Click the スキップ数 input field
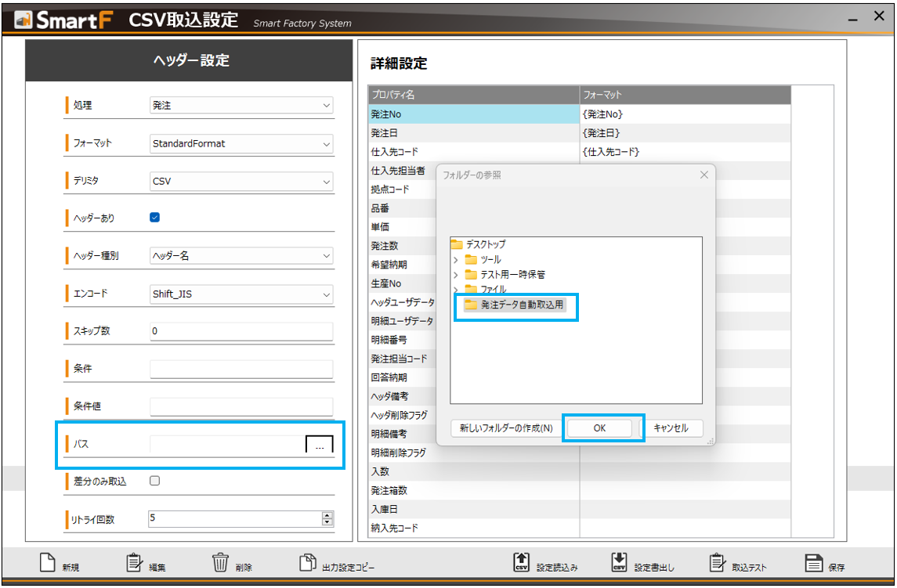Viewport: 897px width, 588px height. tap(241, 331)
